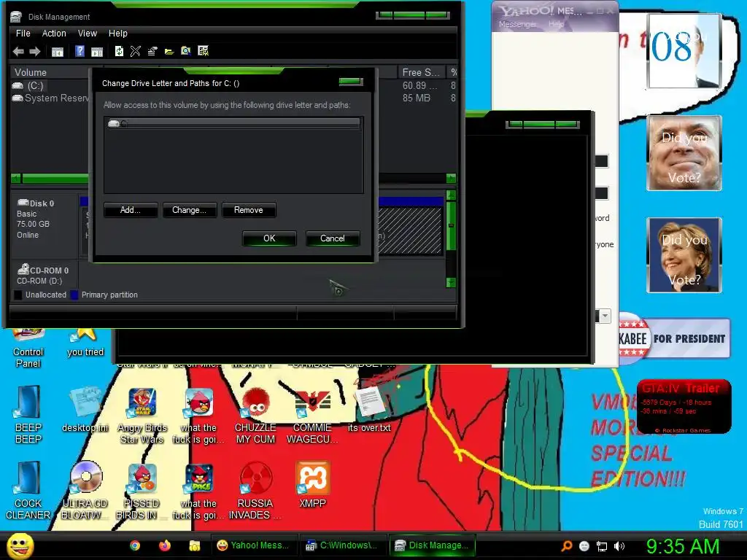
Task: Open the Help menu in Yahoo Messenger
Action: click(x=556, y=24)
